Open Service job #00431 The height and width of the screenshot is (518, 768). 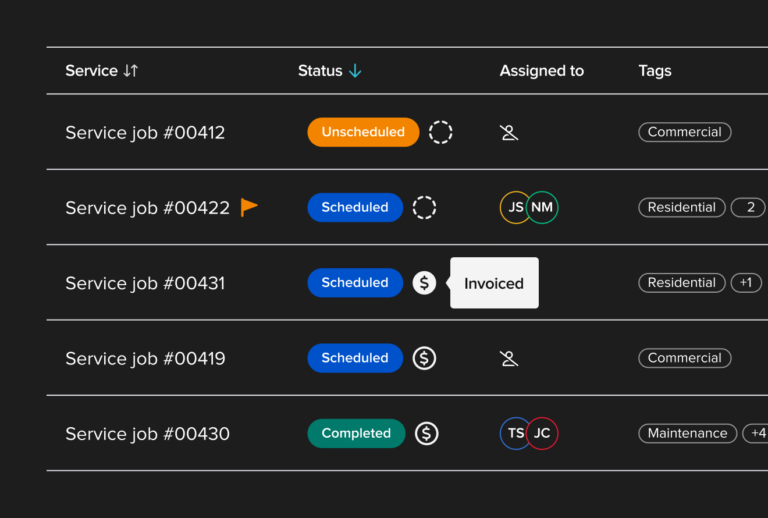pos(145,283)
